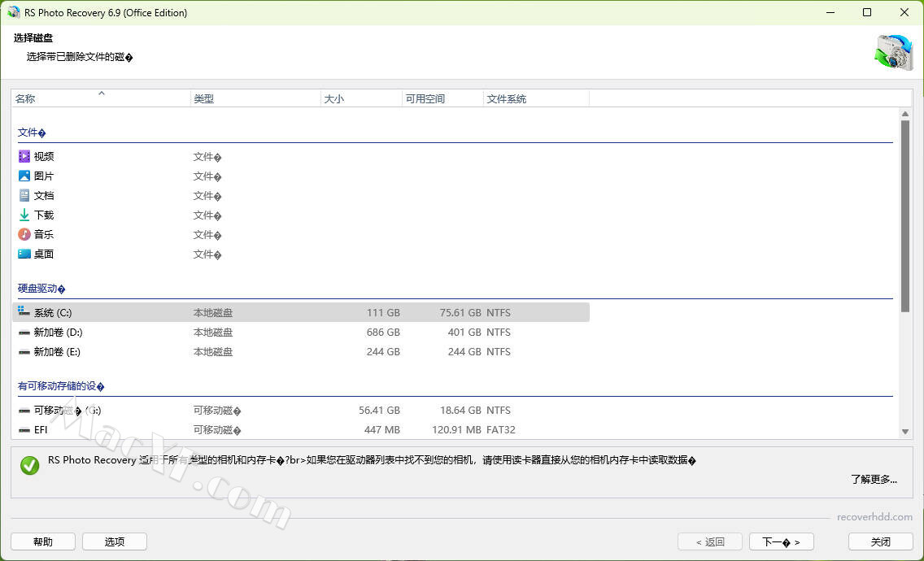Select the EFI partition name

pyautogui.click(x=41, y=429)
